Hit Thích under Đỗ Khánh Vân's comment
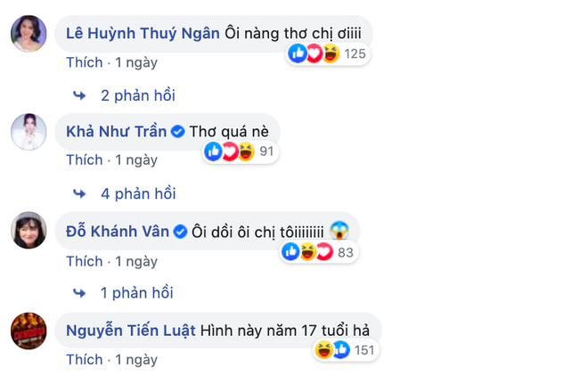This screenshot has width=588, height=384. [85, 260]
